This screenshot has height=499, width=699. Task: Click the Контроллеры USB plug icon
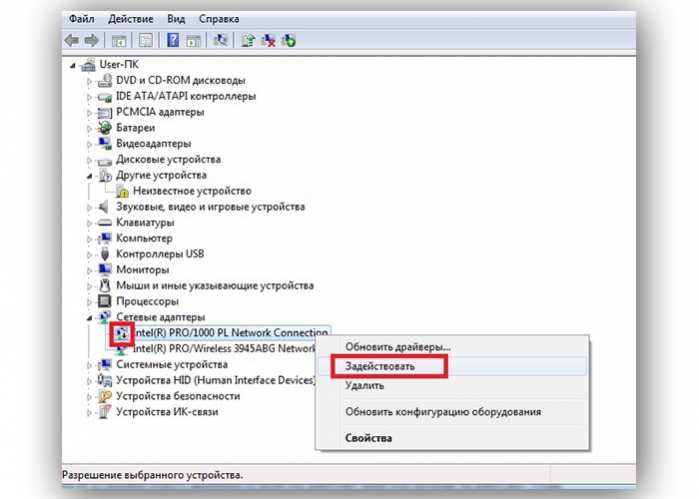point(105,254)
